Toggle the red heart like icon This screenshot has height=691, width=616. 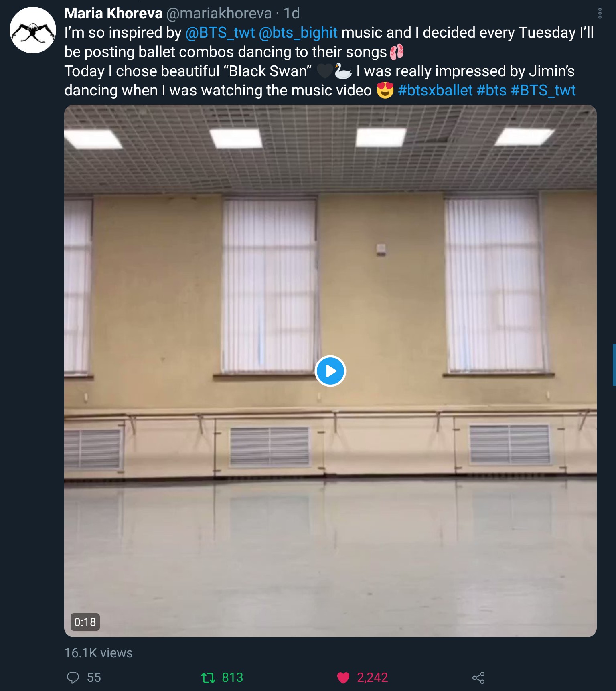tap(343, 677)
